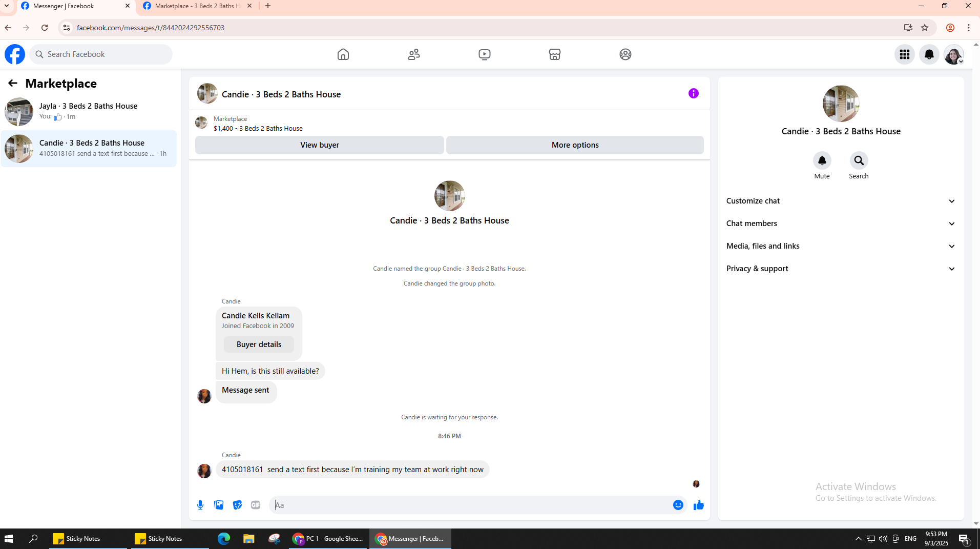Open the Video icon in top navigation
Image resolution: width=980 pixels, height=549 pixels.
485,54
